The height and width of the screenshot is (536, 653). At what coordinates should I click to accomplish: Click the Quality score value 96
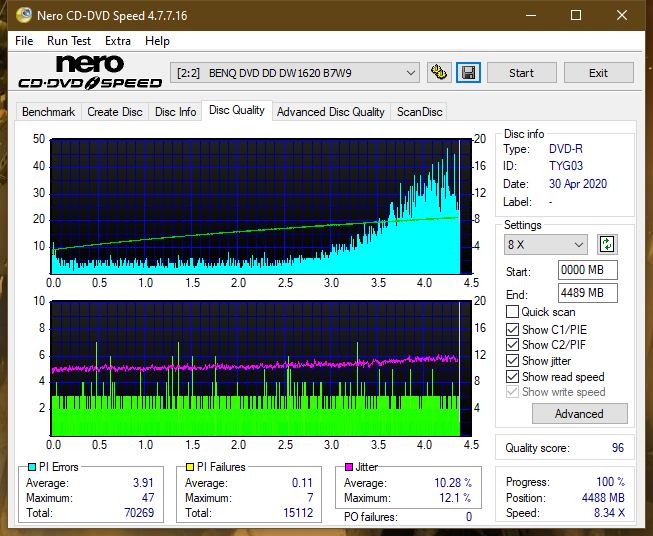pyautogui.click(x=618, y=448)
